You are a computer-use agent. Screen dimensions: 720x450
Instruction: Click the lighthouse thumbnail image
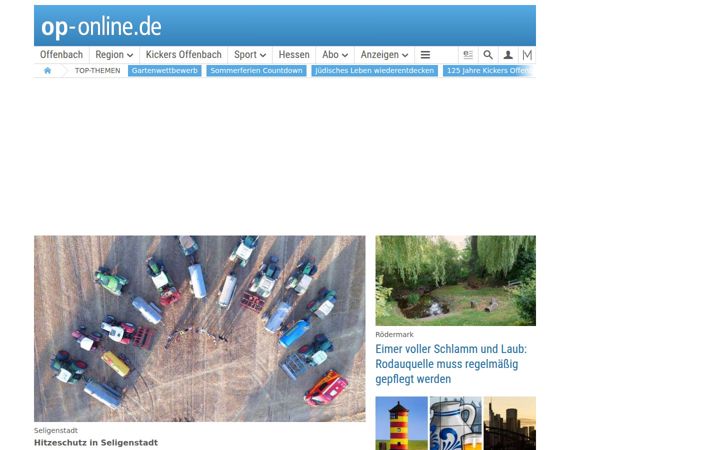coord(401,423)
